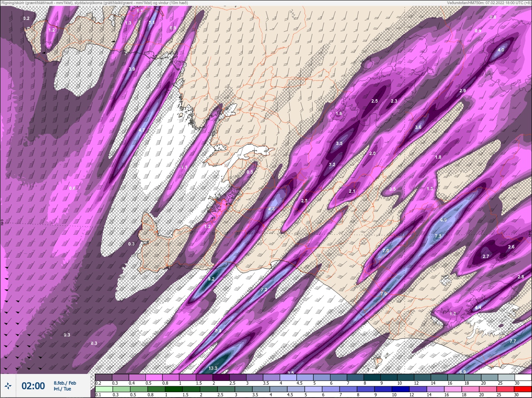Click the 7.5 precipitation value on the map
Screen dimensions: 532x398
click(438, 236)
